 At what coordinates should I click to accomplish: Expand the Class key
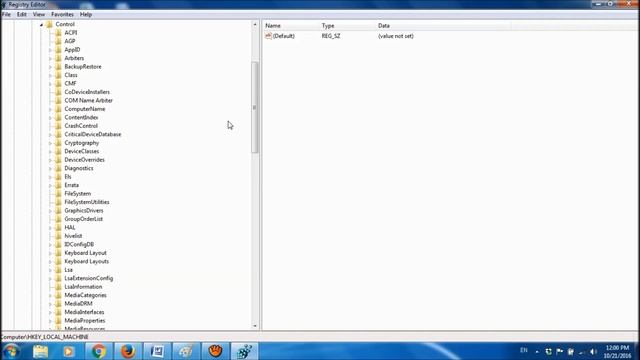pos(50,75)
